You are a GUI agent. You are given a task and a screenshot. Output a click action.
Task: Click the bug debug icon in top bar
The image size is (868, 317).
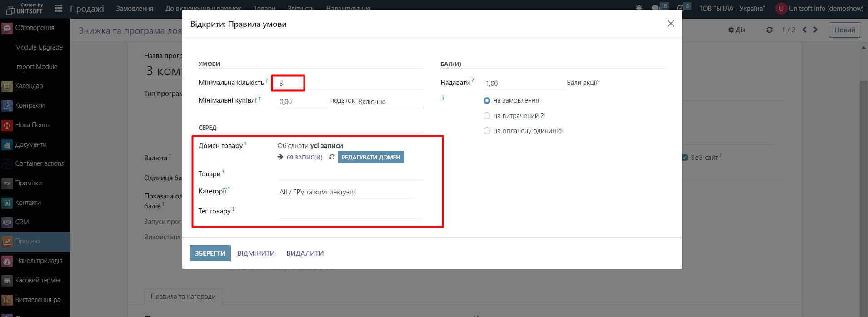pyautogui.click(x=639, y=8)
